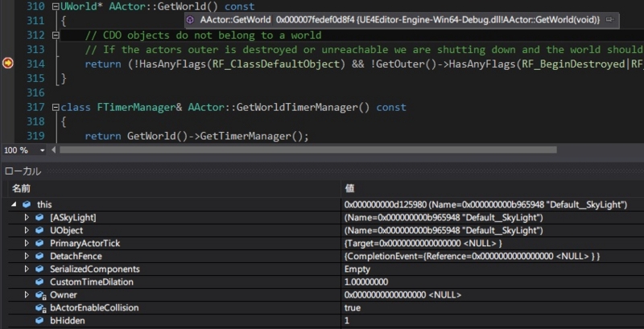Image resolution: width=644 pixels, height=329 pixels.
Task: Click the cube icon next to SerializedComponents
Action: [x=39, y=269]
